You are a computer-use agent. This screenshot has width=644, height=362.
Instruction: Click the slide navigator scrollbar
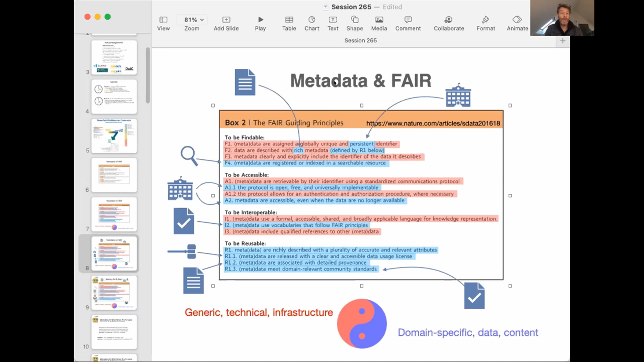pyautogui.click(x=148, y=75)
